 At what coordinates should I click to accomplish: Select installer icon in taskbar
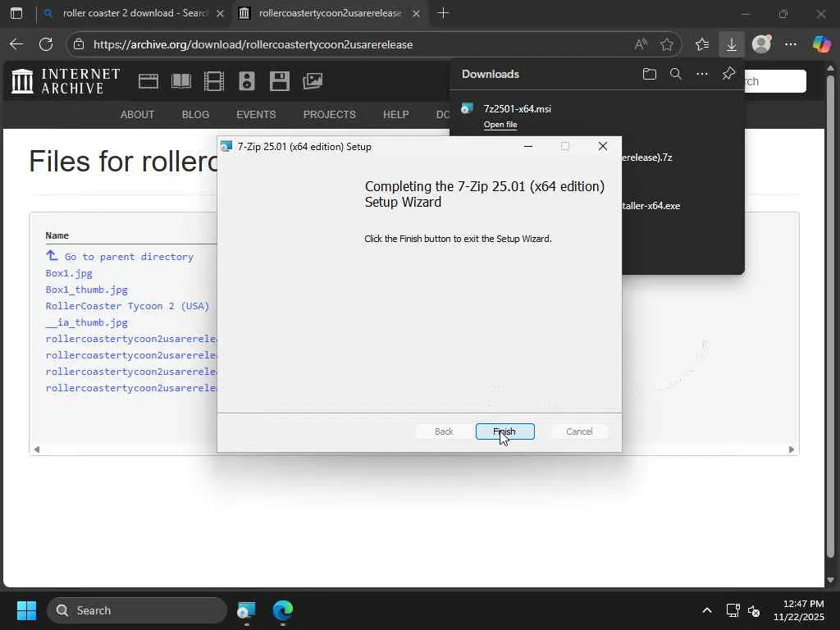[246, 610]
